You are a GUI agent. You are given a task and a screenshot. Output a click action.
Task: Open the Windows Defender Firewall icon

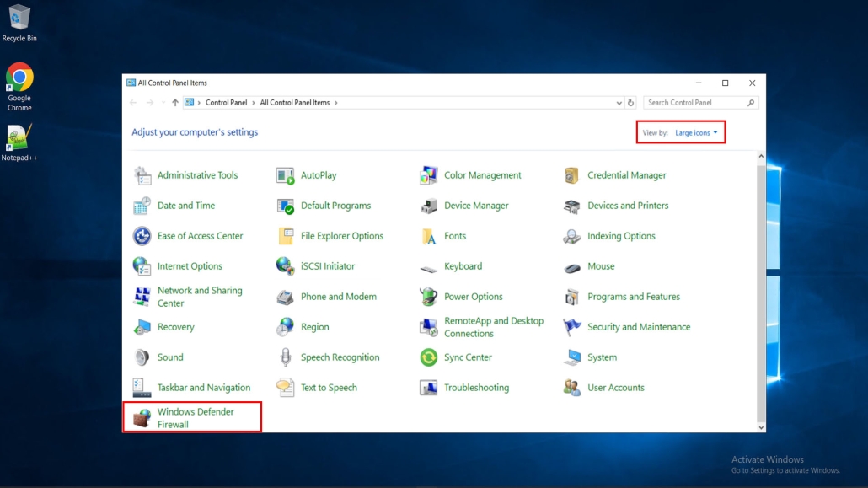(x=142, y=418)
